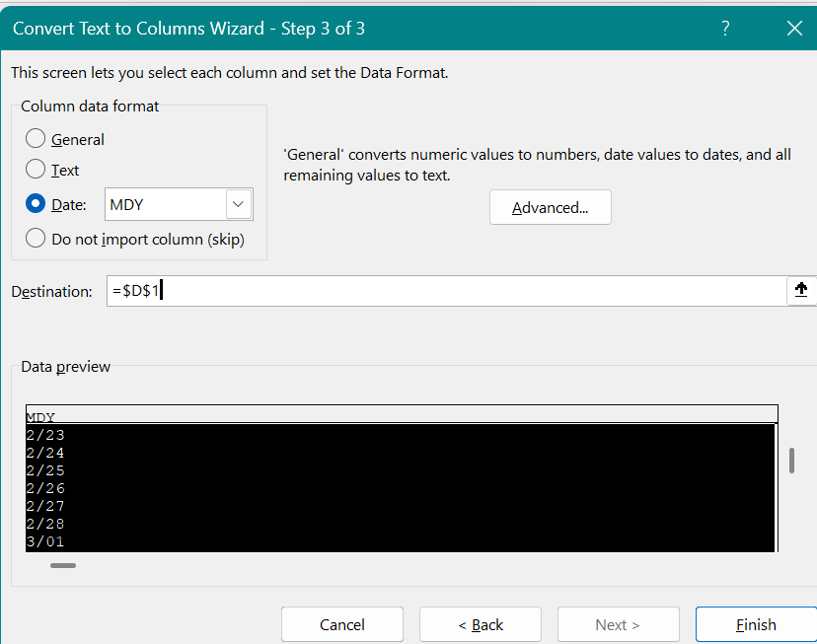The width and height of the screenshot is (817, 644).
Task: Click the 2/23 row in preview
Action: pyautogui.click(x=401, y=434)
